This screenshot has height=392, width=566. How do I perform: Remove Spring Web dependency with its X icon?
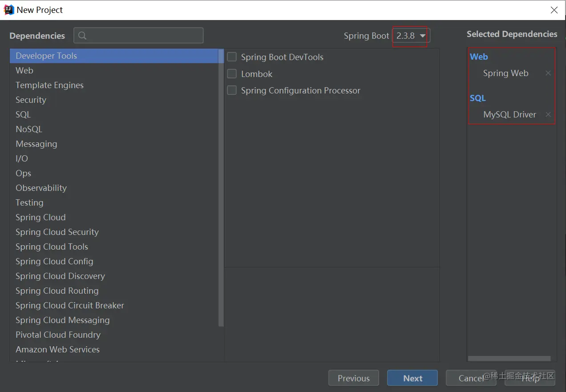(x=548, y=73)
